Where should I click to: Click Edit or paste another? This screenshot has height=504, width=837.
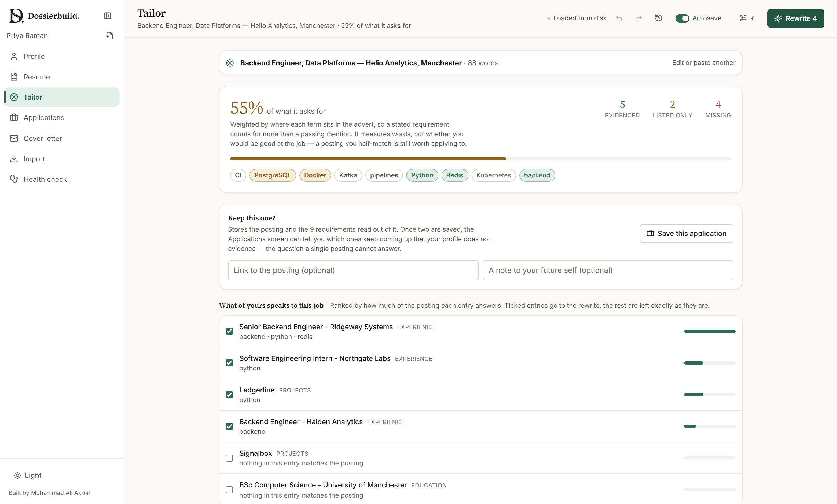point(703,63)
